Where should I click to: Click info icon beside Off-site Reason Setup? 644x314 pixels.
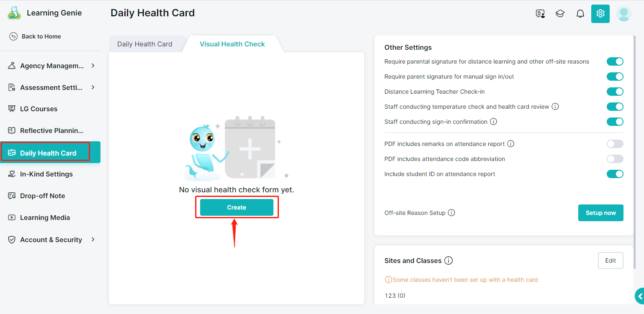coord(451,212)
